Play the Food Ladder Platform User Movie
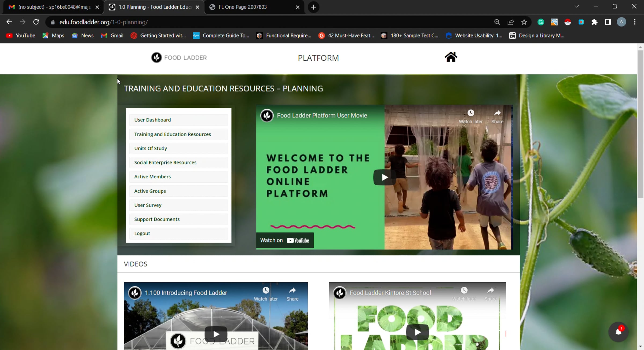The height and width of the screenshot is (350, 644). [384, 177]
